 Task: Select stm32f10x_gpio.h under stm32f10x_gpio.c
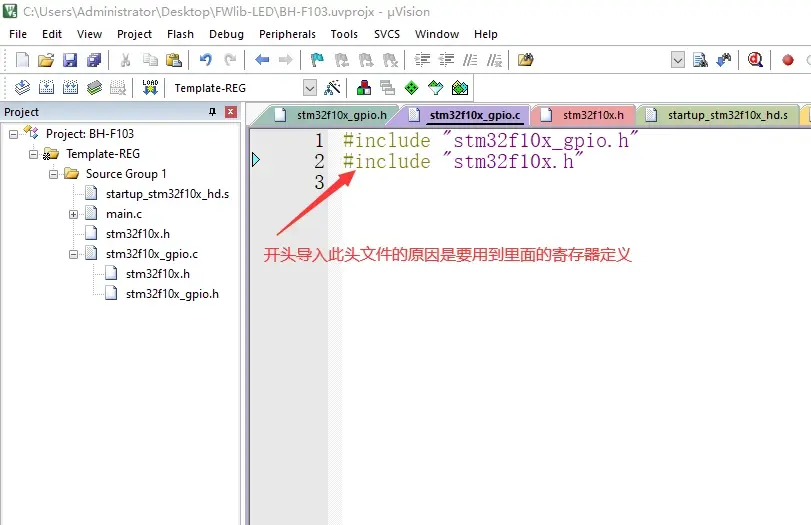click(172, 294)
